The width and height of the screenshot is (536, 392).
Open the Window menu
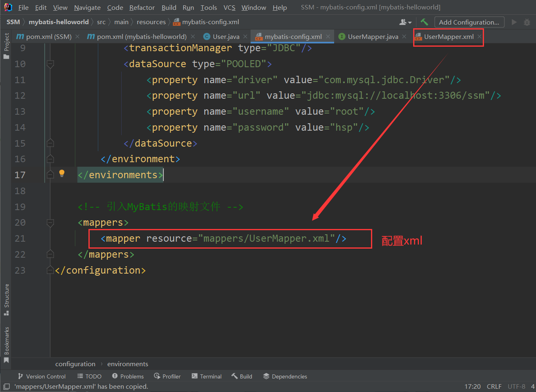pyautogui.click(x=253, y=7)
